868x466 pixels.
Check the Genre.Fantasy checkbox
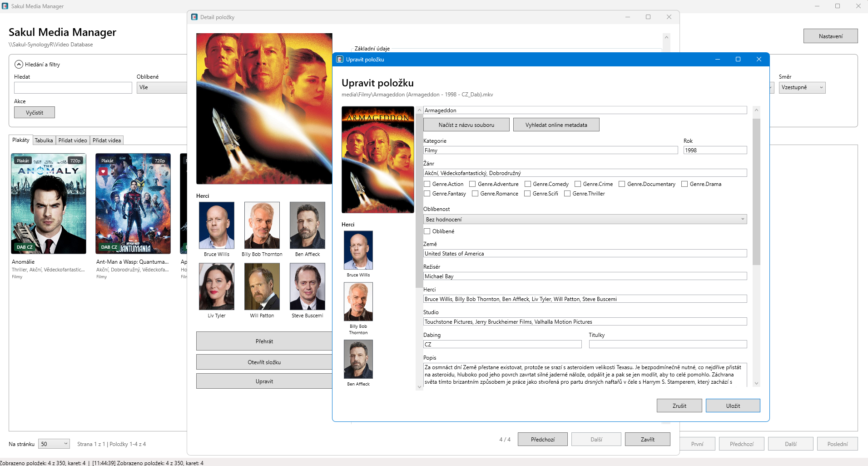[x=427, y=194]
